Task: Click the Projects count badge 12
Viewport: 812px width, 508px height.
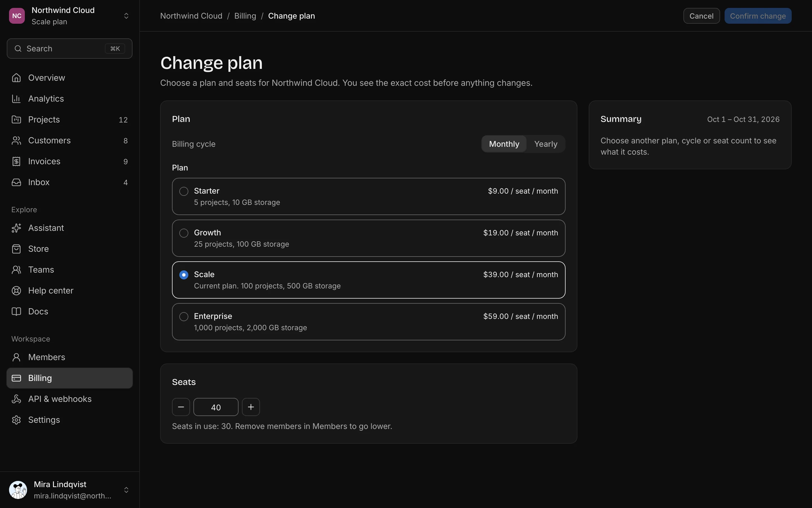Action: click(123, 120)
